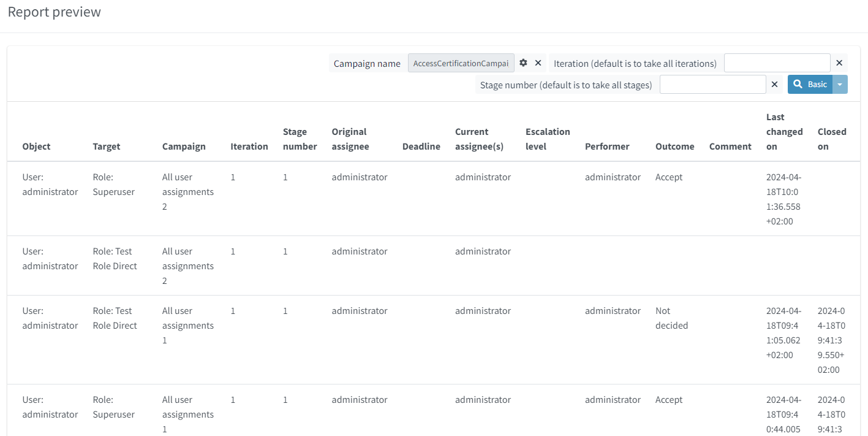Click the magnifier icon on the search button
Viewport: 868px width, 436px height.
(x=798, y=85)
